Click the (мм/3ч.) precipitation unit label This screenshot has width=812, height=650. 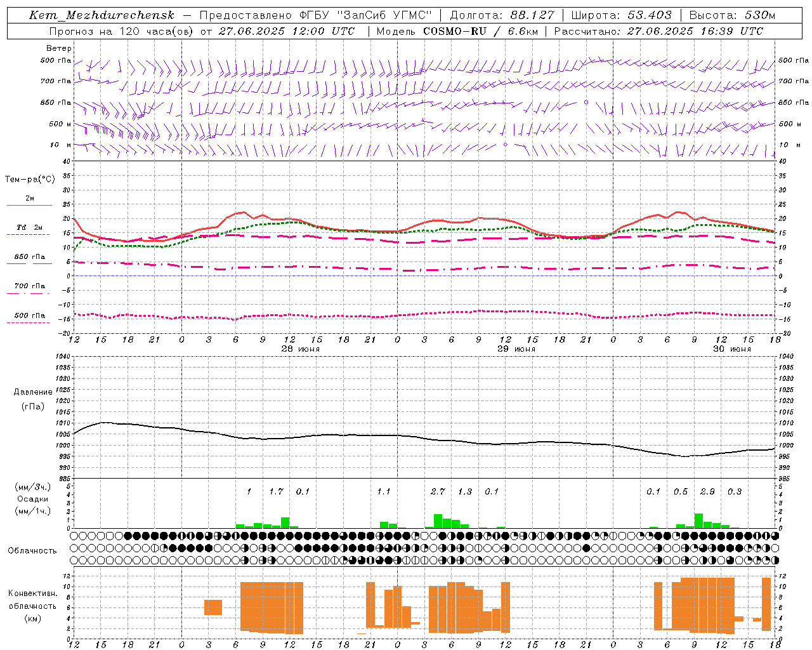(x=32, y=487)
